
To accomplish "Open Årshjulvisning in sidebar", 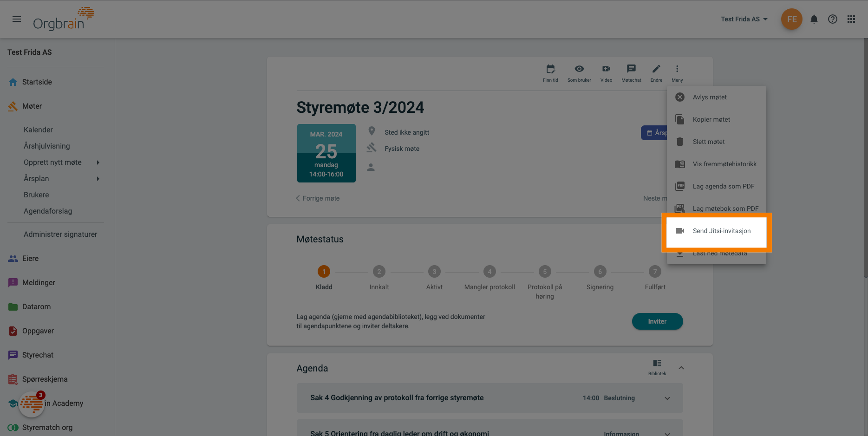I will [x=47, y=146].
